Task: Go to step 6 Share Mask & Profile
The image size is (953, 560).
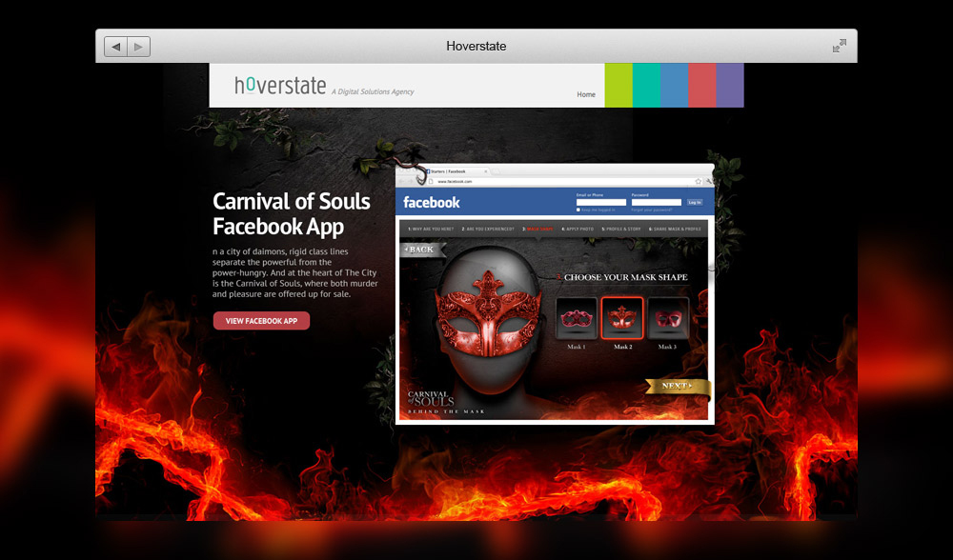Action: 675,229
